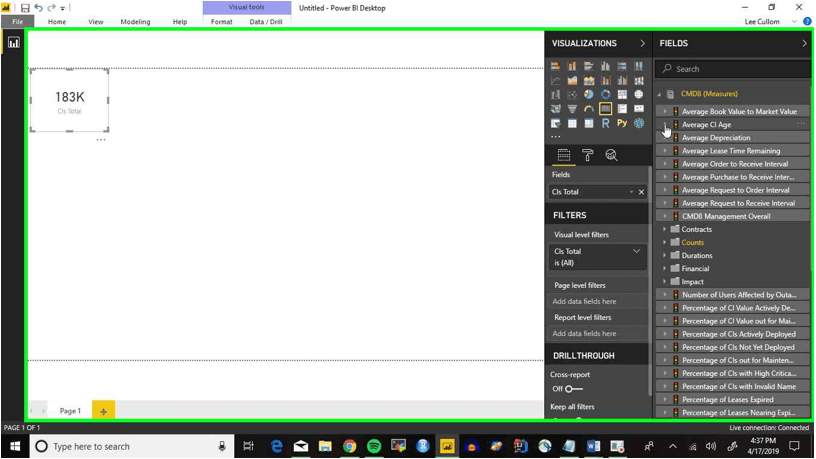Screen dimensions: 816x459
Task: Choose the Clustered column chart visual
Action: click(605, 66)
